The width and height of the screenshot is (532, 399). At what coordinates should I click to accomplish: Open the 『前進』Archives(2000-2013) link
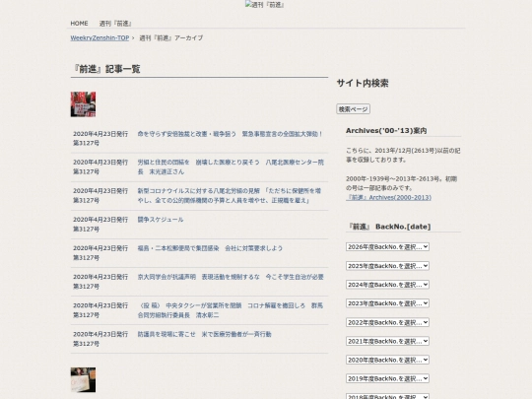tap(388, 197)
